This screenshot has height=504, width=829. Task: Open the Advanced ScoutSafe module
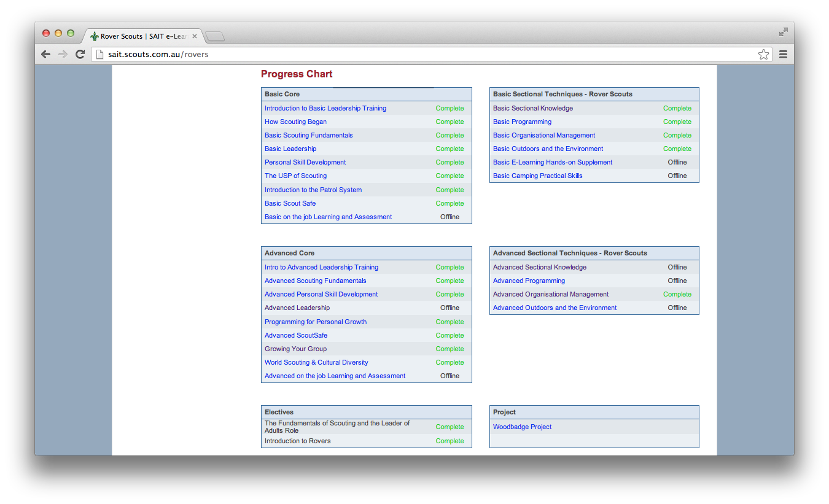(x=296, y=335)
